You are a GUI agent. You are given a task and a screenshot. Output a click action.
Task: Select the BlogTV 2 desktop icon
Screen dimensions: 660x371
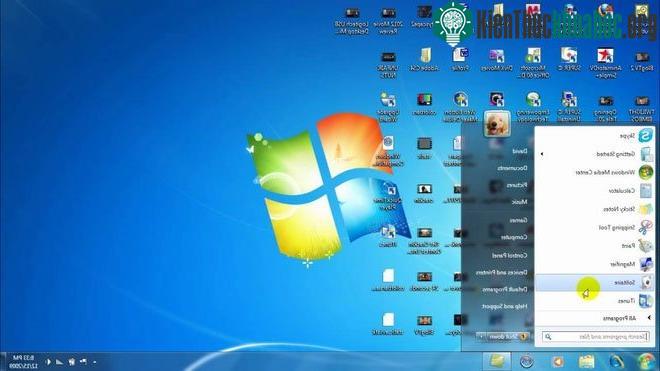click(642, 61)
